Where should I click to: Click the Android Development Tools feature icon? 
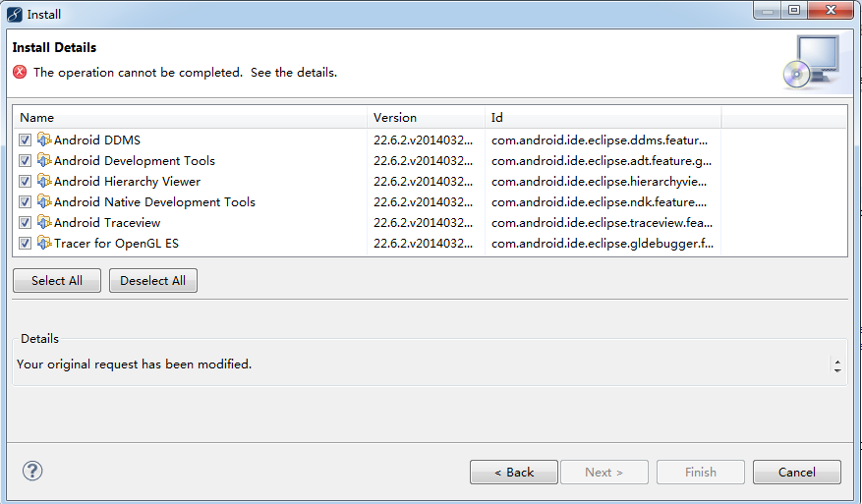[x=44, y=160]
